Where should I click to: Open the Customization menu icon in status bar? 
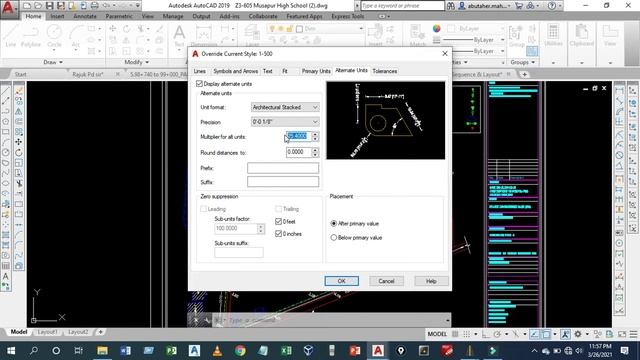(x=633, y=334)
